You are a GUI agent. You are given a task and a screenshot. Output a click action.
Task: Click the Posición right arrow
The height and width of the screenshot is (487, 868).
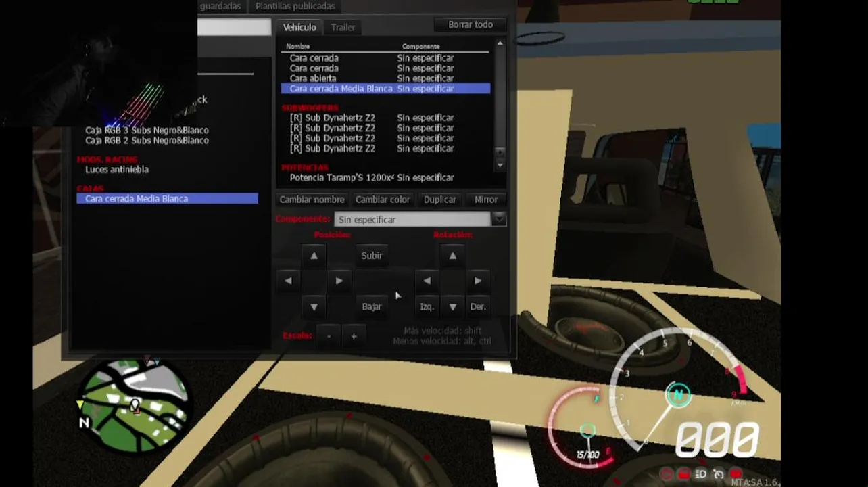point(339,281)
